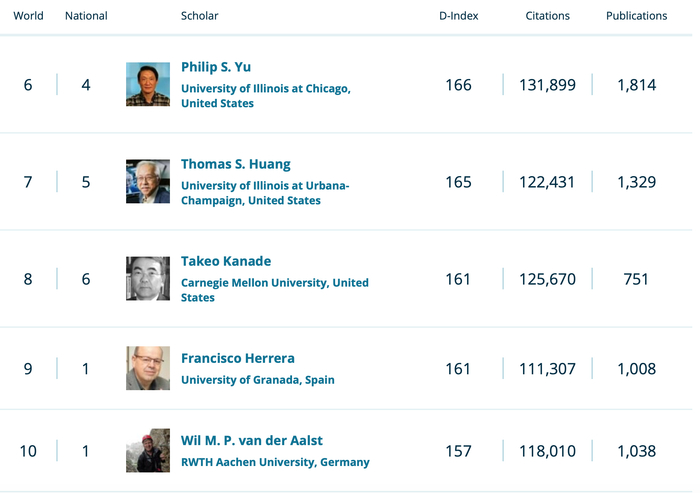The height and width of the screenshot is (493, 700).
Task: Open University of Granada, Spain link
Action: click(258, 380)
